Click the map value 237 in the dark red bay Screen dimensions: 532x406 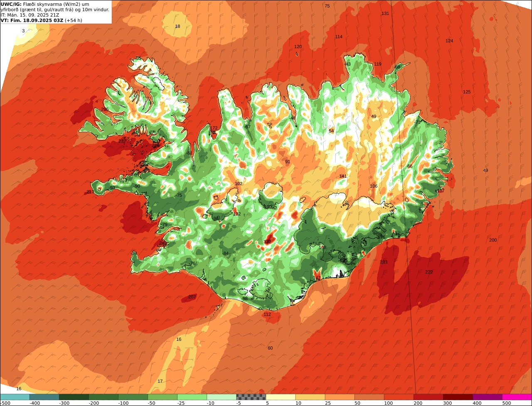click(x=122, y=142)
